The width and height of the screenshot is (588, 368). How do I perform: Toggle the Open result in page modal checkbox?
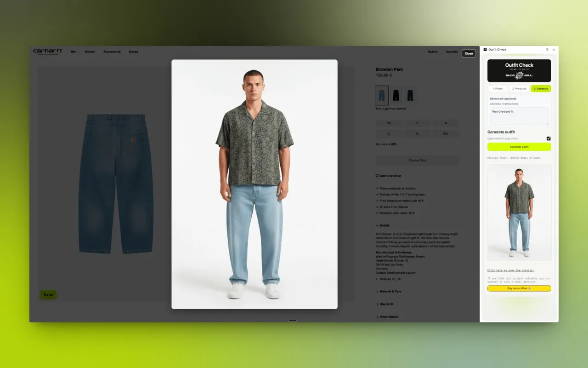[x=548, y=138]
